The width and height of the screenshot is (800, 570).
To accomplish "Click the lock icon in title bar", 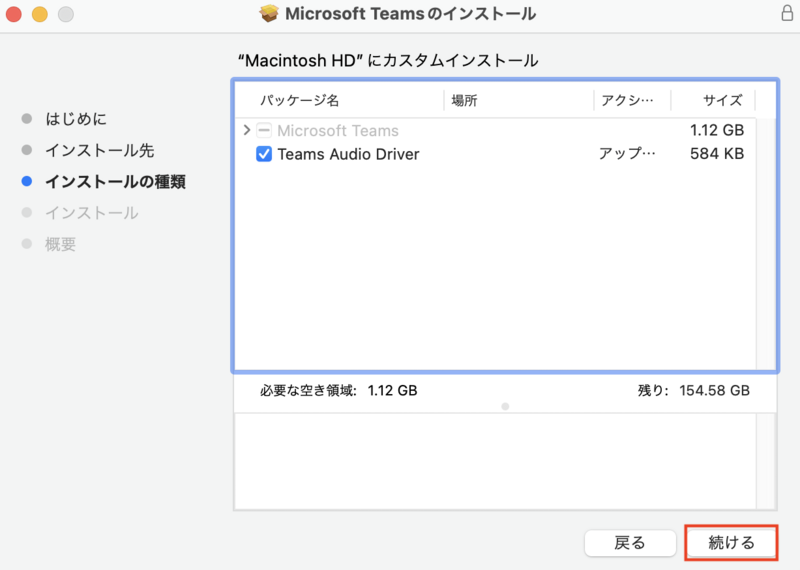I will click(787, 14).
